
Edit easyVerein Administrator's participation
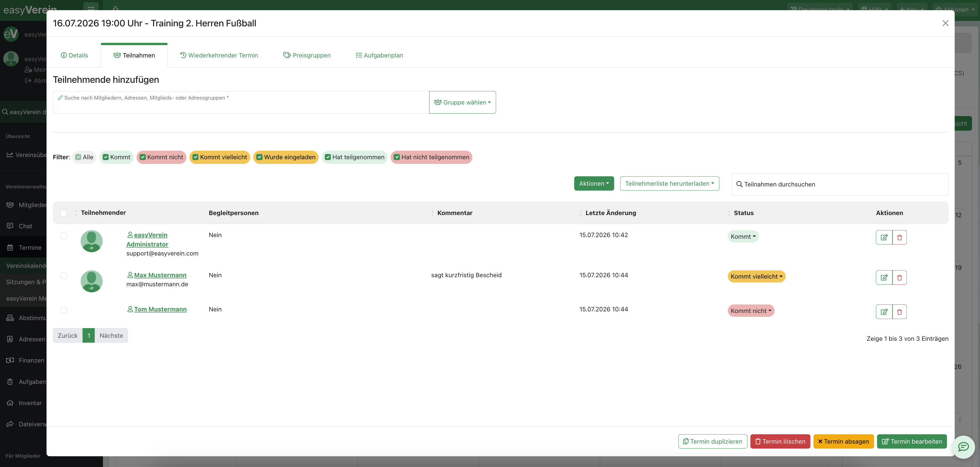[884, 237]
